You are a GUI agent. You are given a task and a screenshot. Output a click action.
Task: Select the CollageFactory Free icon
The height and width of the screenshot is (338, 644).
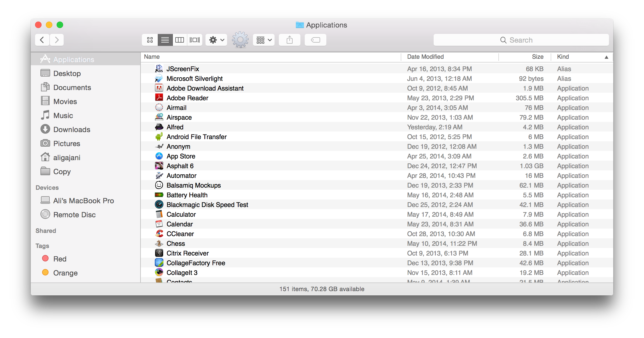(x=159, y=263)
